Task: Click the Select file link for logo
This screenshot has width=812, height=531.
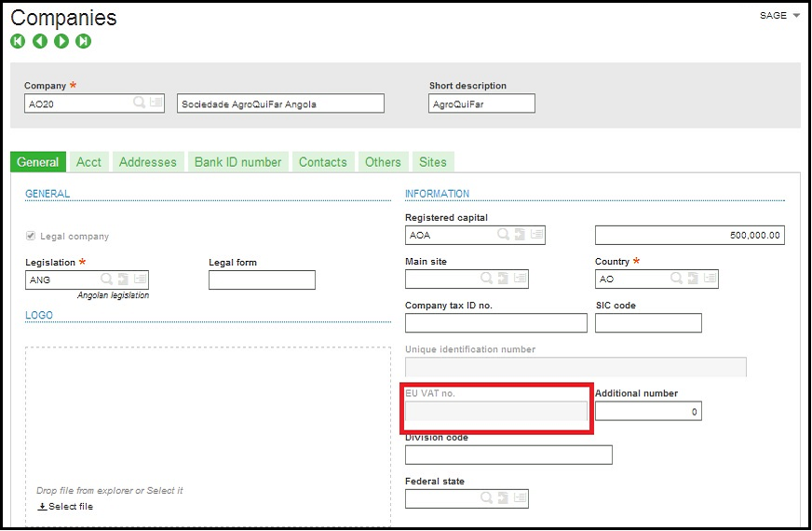Action: coord(65,507)
